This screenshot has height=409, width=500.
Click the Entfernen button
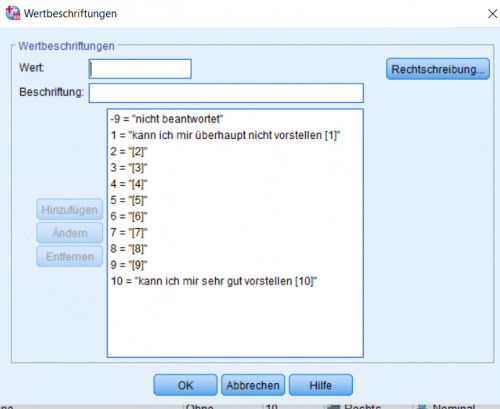click(x=69, y=256)
